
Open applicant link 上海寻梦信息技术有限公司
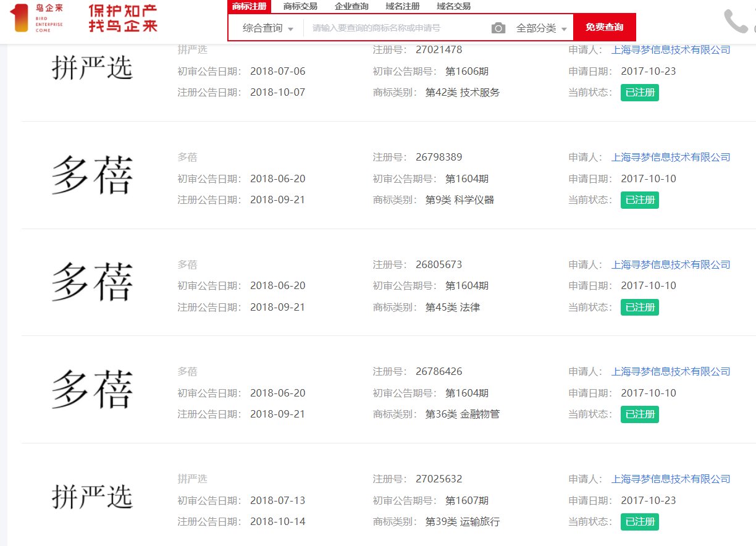pyautogui.click(x=671, y=49)
